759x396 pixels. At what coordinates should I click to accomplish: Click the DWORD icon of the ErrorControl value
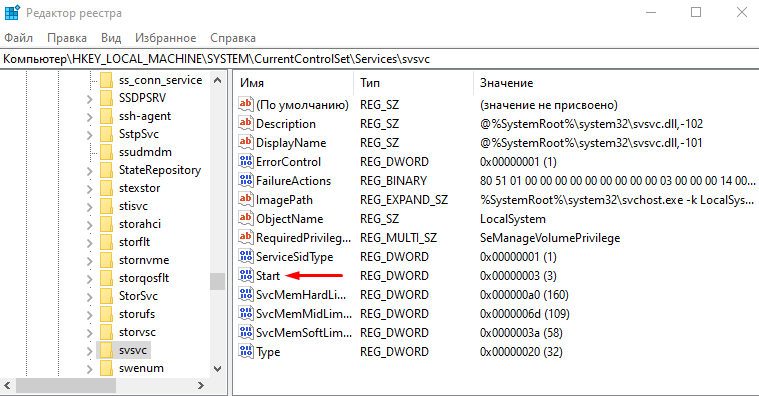245,161
